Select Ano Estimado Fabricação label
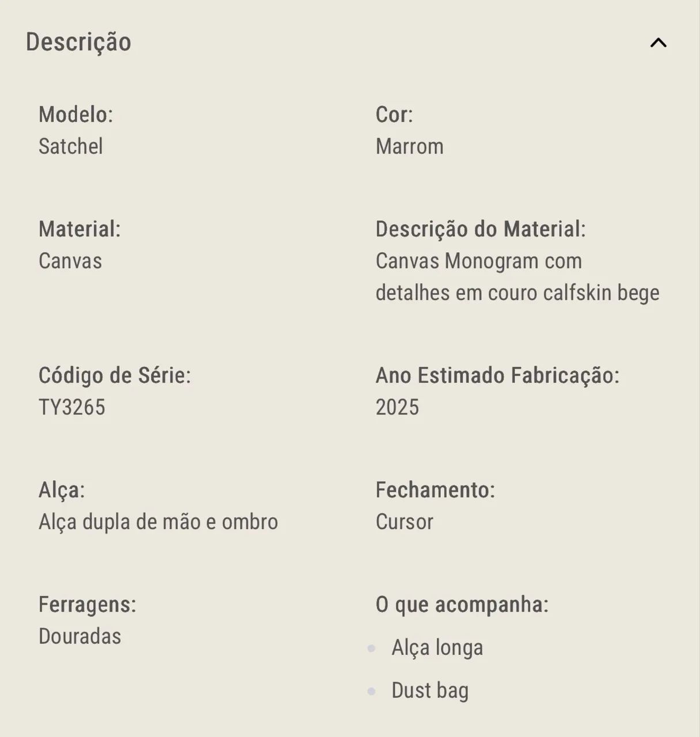 [x=497, y=375]
